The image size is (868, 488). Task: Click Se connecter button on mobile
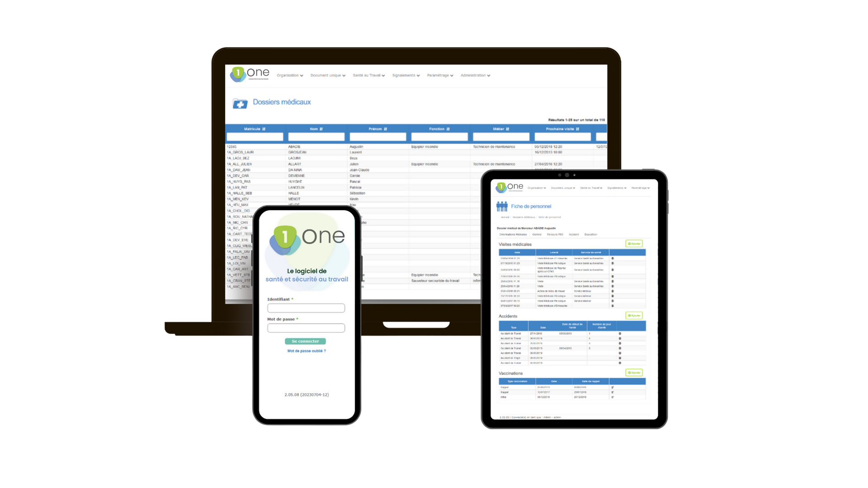pyautogui.click(x=306, y=341)
